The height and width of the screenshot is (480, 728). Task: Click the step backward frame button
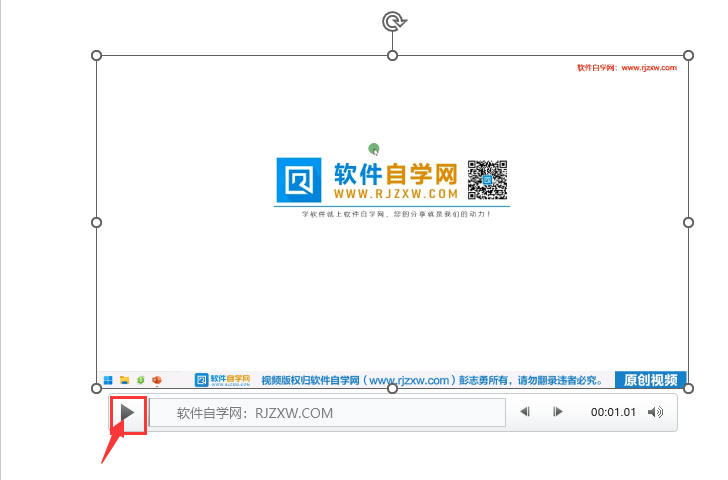(x=525, y=412)
